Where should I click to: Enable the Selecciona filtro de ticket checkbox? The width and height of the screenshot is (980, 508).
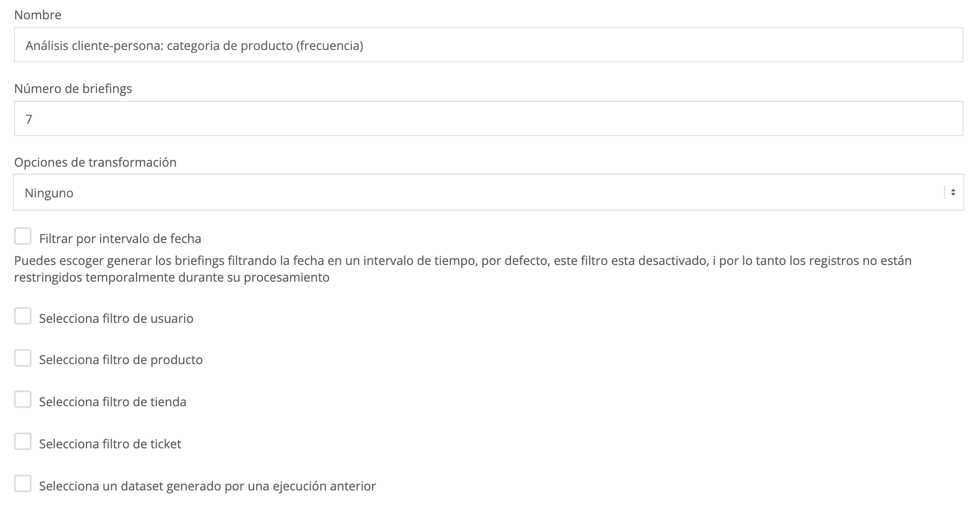[x=23, y=442]
